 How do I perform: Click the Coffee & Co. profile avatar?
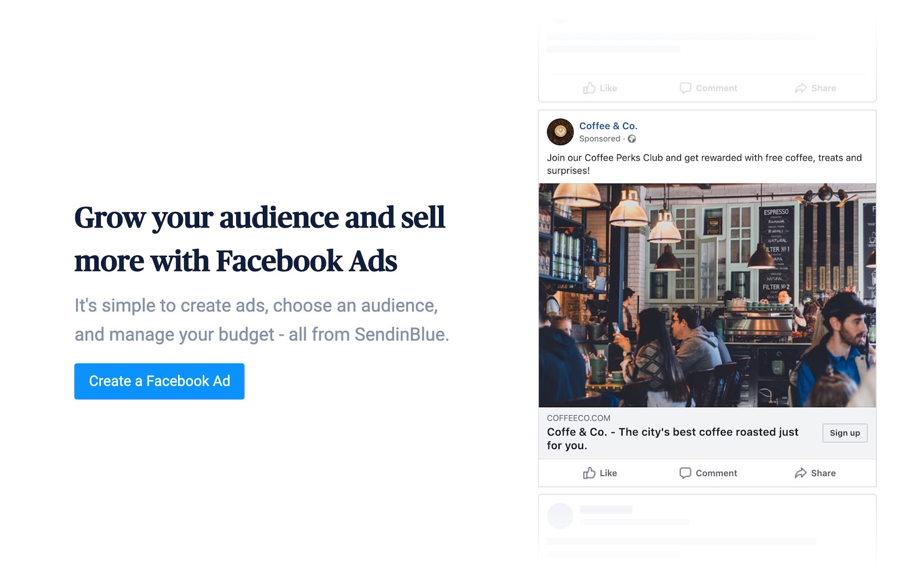point(560,132)
